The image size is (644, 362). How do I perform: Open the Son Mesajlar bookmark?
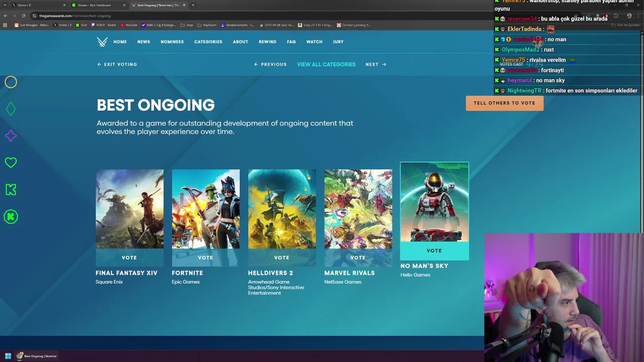tap(32, 25)
